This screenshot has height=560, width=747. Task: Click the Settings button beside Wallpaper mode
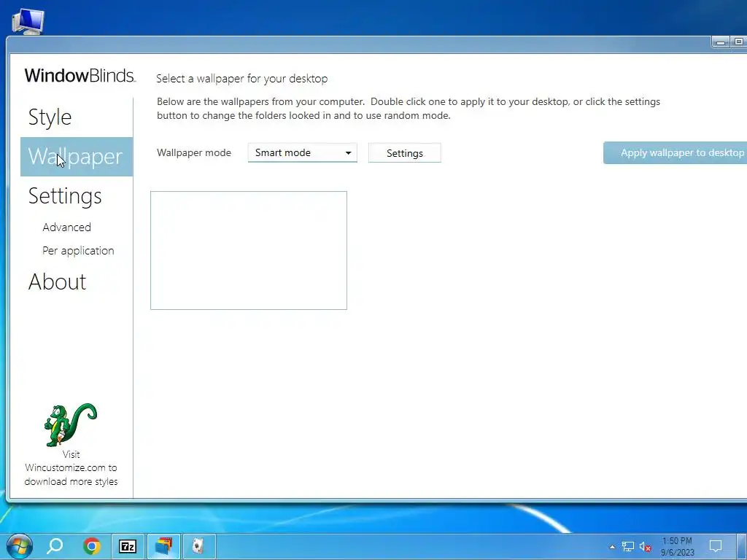pyautogui.click(x=404, y=153)
